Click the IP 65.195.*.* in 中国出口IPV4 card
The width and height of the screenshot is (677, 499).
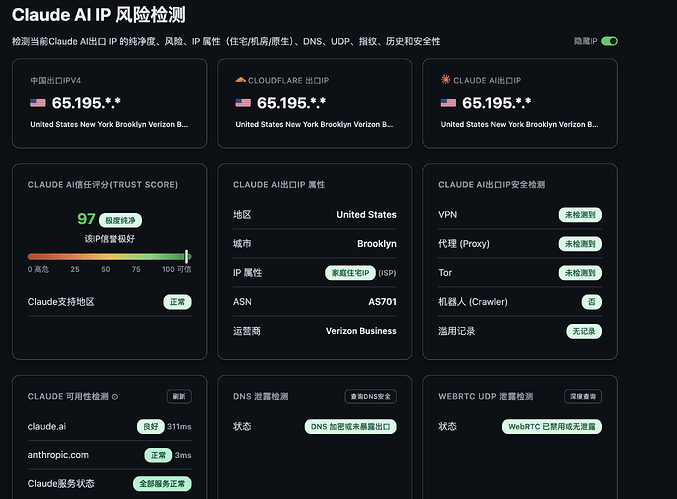click(86, 103)
